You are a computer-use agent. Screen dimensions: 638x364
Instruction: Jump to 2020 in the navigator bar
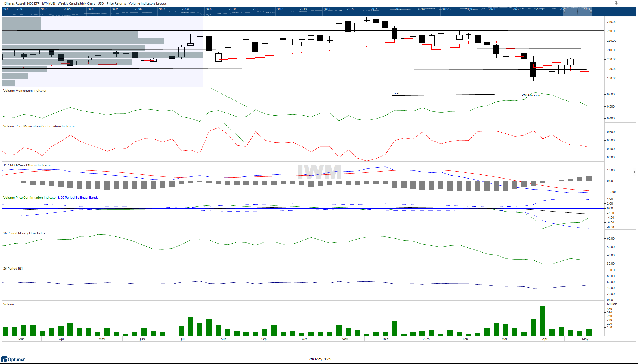coord(469,9)
